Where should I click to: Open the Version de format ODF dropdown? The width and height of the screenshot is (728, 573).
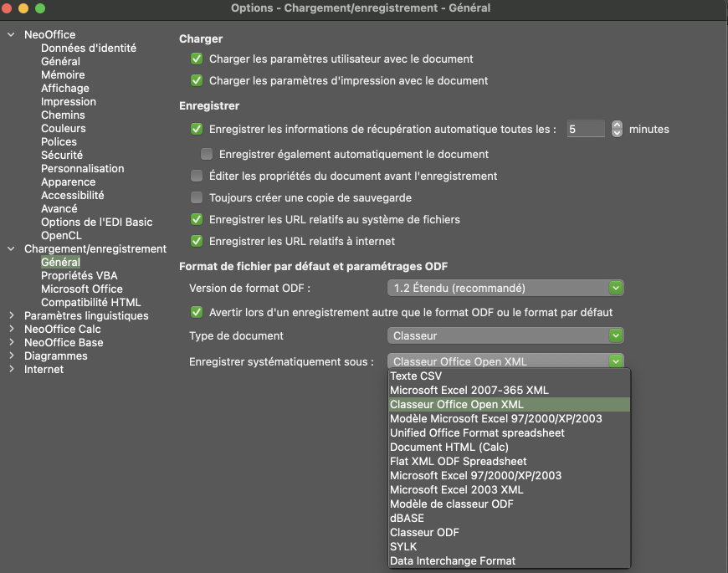(506, 288)
